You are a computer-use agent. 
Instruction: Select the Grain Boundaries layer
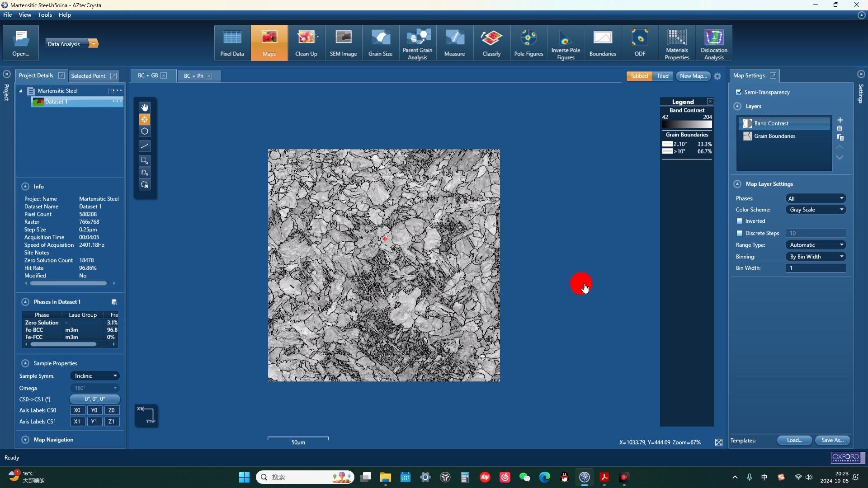click(784, 136)
